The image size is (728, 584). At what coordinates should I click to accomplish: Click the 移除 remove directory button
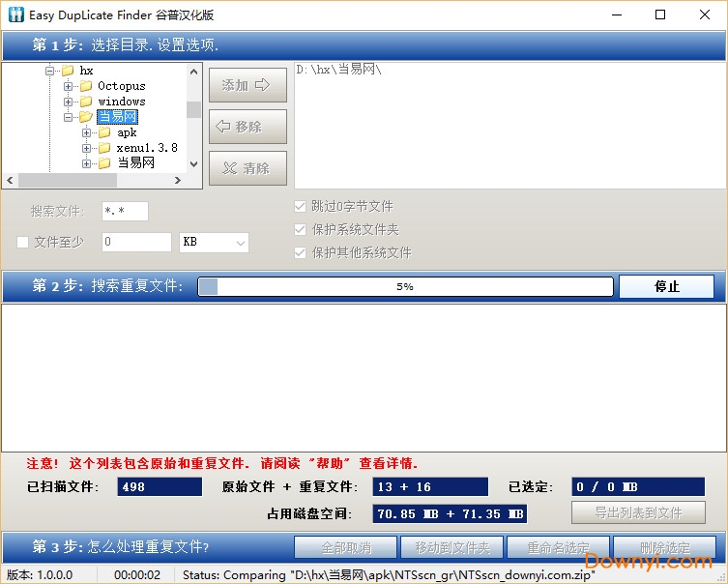click(248, 127)
